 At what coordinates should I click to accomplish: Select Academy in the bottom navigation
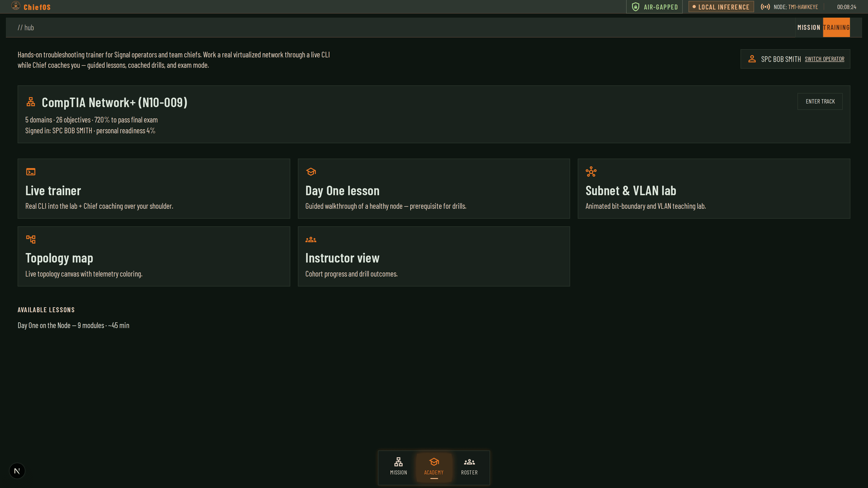(434, 467)
